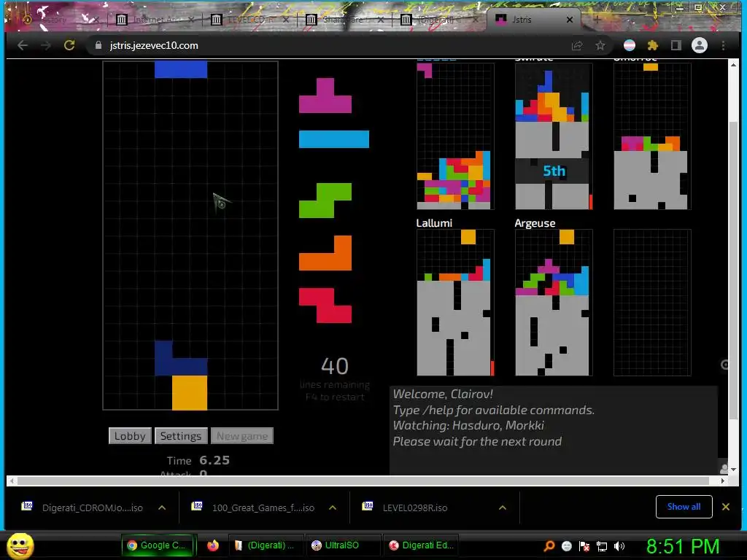
Task: Click the red Z piece in the queue
Action: (325, 306)
